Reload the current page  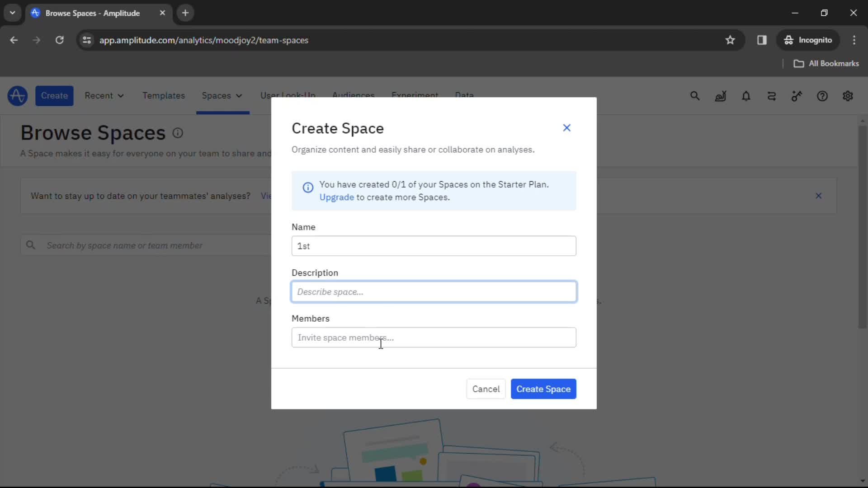[x=59, y=40]
